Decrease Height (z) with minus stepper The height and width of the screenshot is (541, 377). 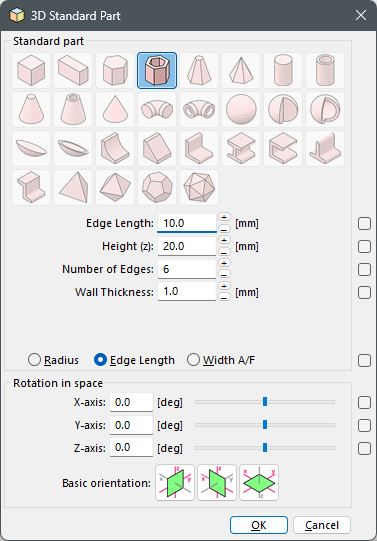coord(224,252)
